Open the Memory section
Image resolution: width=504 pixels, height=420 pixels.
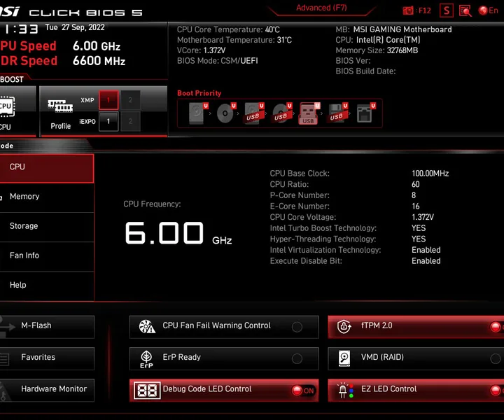point(47,197)
